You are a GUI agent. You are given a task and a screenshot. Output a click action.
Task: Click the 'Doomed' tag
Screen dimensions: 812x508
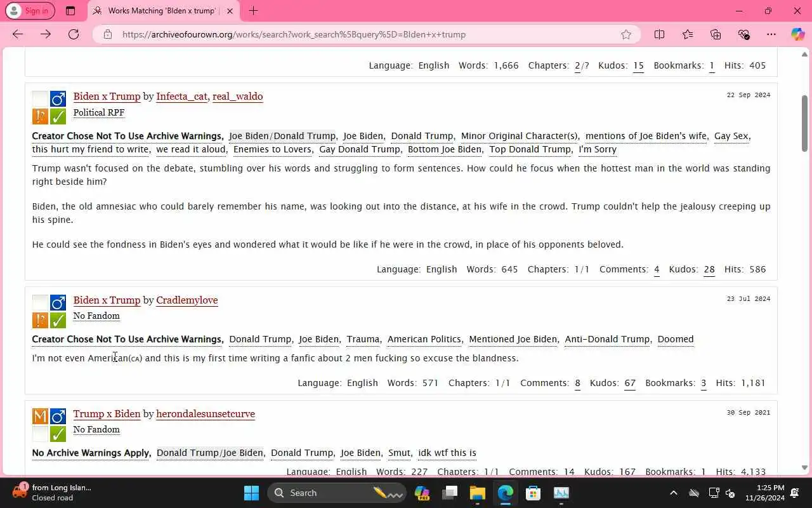(x=675, y=339)
